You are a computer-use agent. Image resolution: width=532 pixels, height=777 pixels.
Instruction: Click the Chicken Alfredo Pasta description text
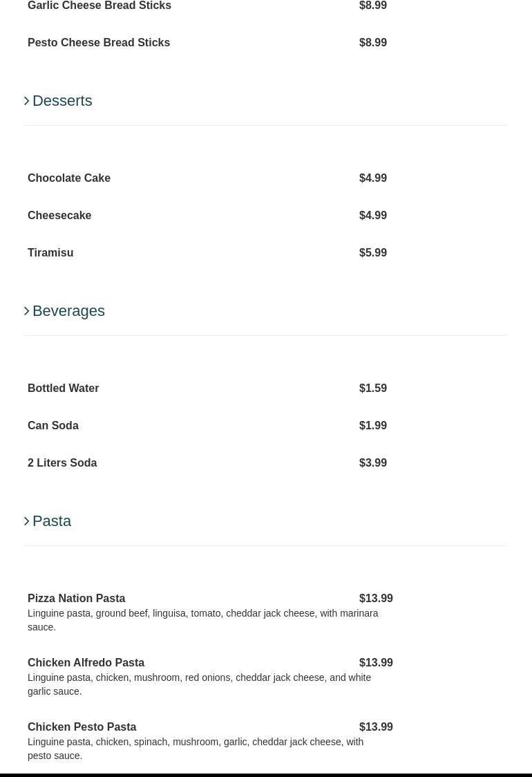coord(199,684)
